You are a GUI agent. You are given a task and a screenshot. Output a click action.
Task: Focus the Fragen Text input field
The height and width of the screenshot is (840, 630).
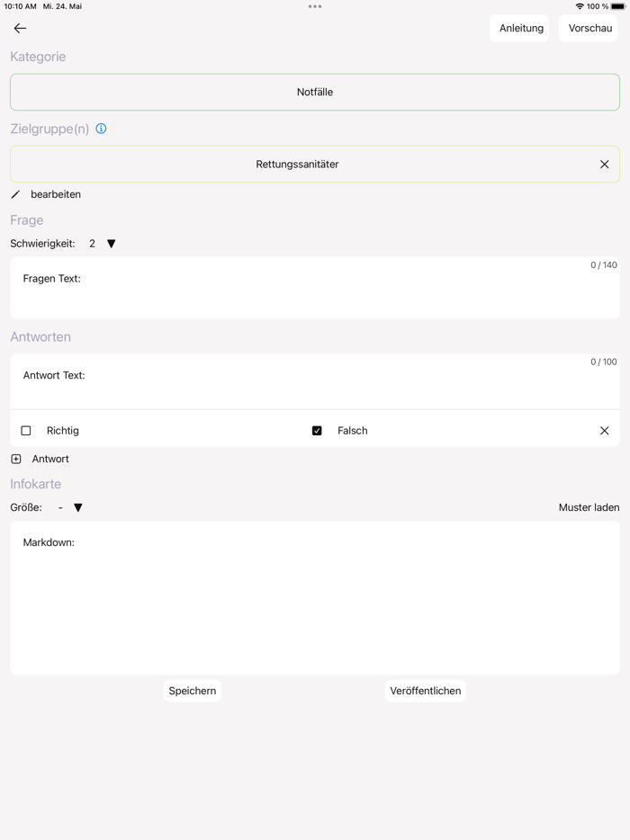(315, 292)
